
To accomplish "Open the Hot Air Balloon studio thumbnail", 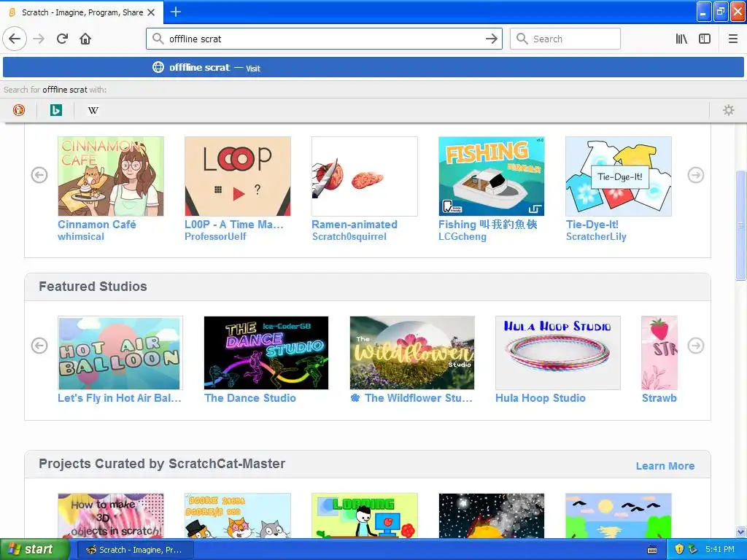I will (120, 353).
